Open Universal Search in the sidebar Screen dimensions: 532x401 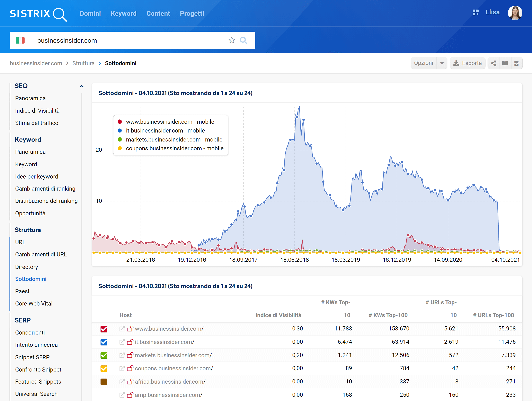[36, 394]
